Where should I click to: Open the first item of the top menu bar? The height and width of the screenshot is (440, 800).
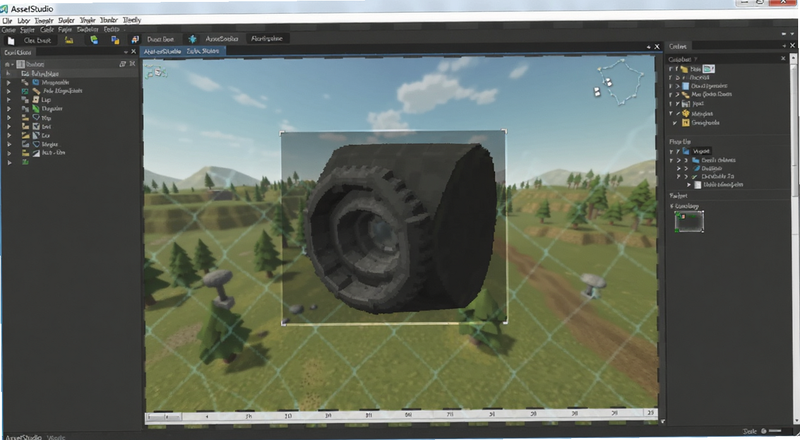click(7, 20)
